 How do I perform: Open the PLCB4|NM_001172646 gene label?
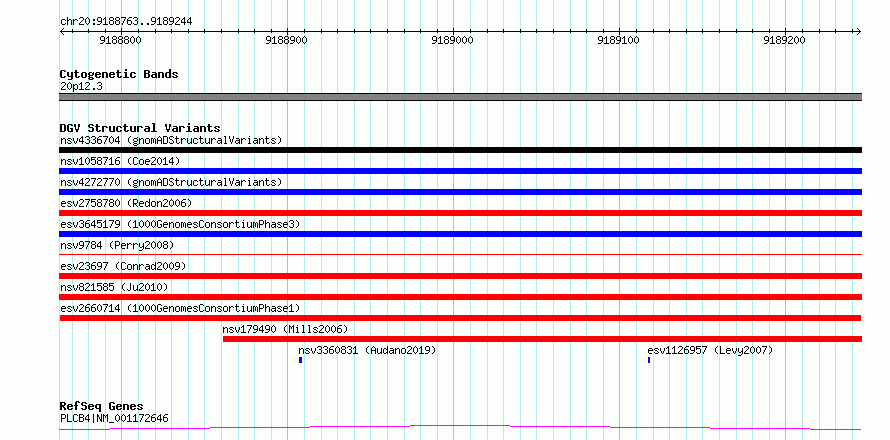click(x=114, y=419)
